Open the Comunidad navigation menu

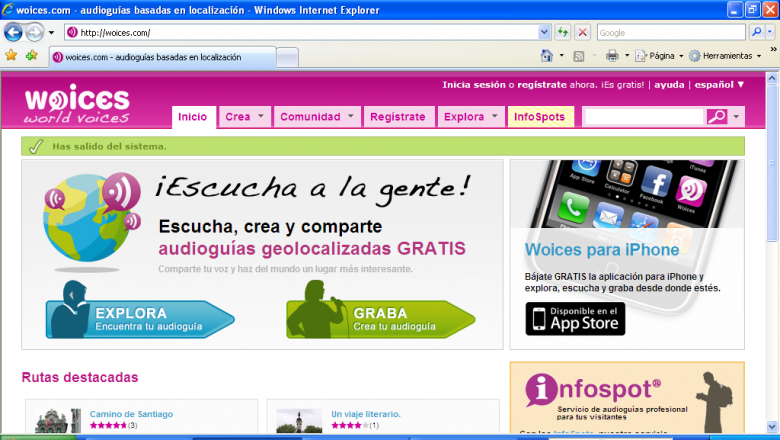tap(317, 117)
